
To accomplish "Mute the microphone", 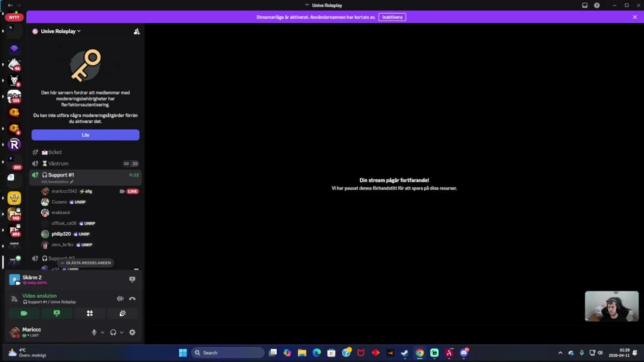I will [x=94, y=332].
